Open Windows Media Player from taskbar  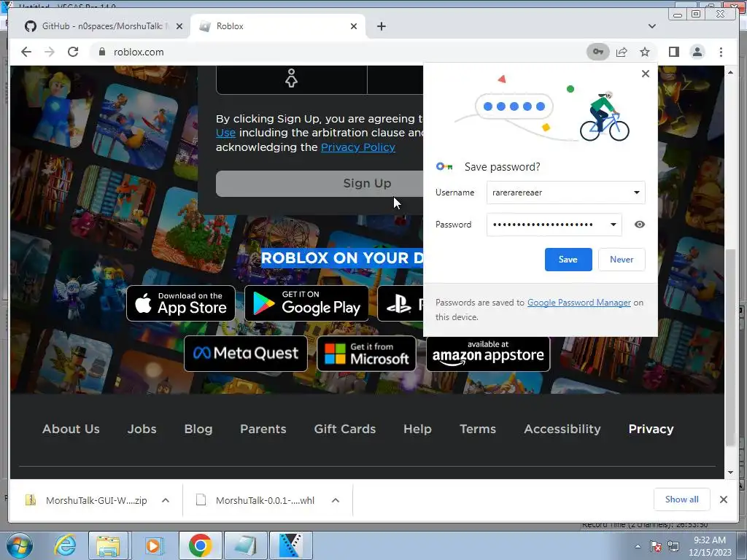click(153, 545)
